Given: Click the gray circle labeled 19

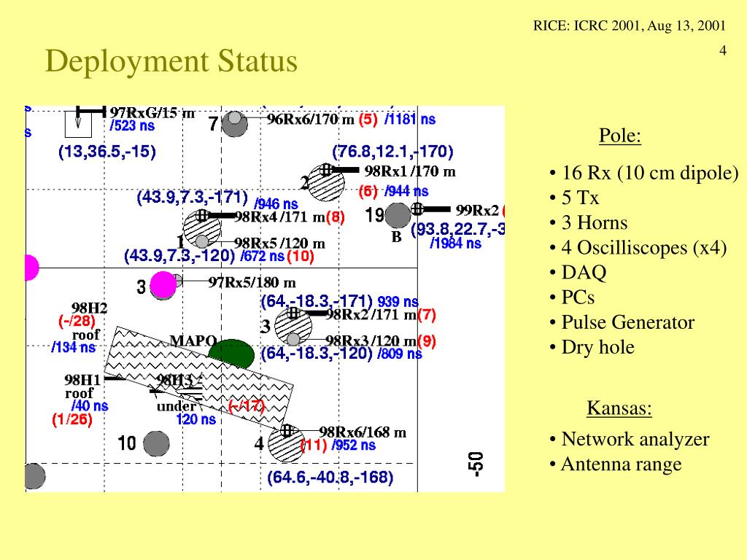Looking at the screenshot, I should (398, 216).
